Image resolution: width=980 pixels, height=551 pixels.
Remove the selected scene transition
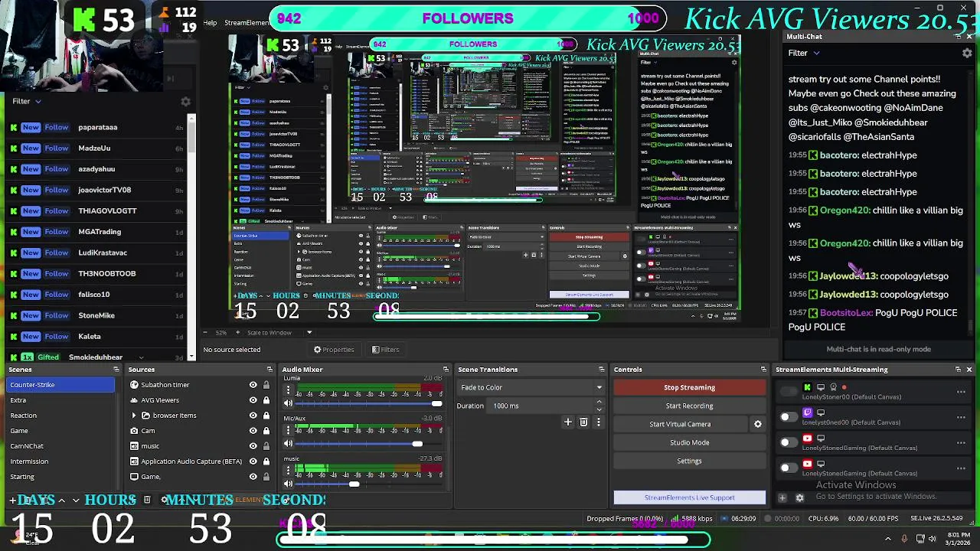pos(583,422)
